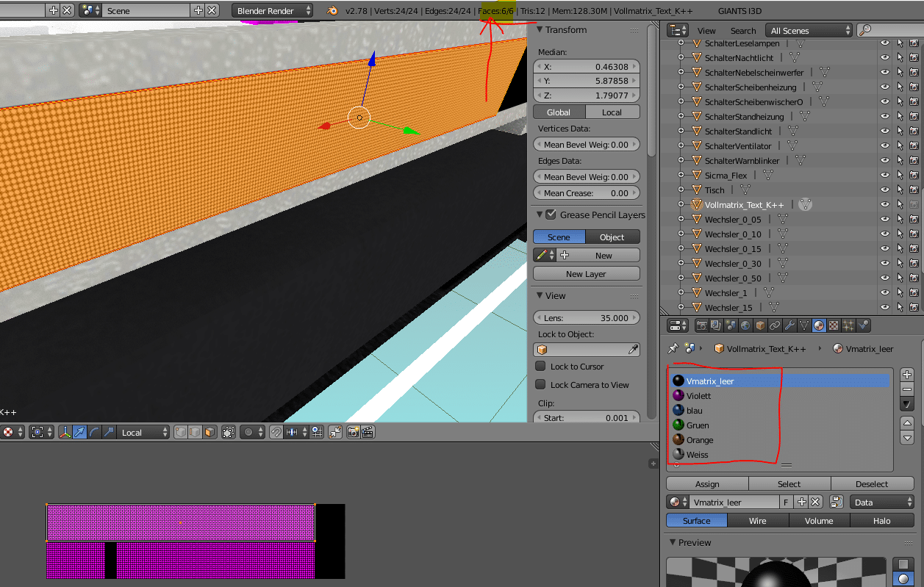Open the Local transform orientation dropdown
Viewport: 924px width, 587px height.
[144, 433]
